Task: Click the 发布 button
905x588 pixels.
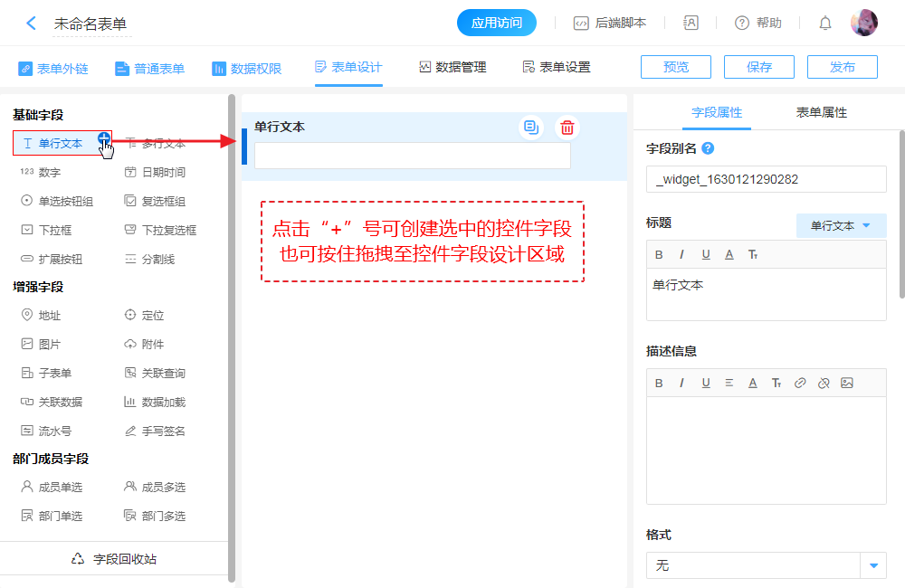Action: pyautogui.click(x=842, y=67)
